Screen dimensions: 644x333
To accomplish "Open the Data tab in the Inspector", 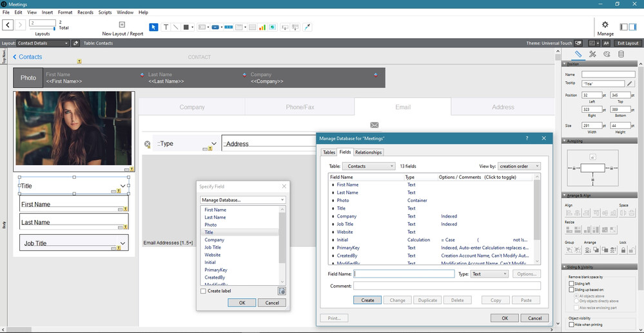I will pos(621,54).
